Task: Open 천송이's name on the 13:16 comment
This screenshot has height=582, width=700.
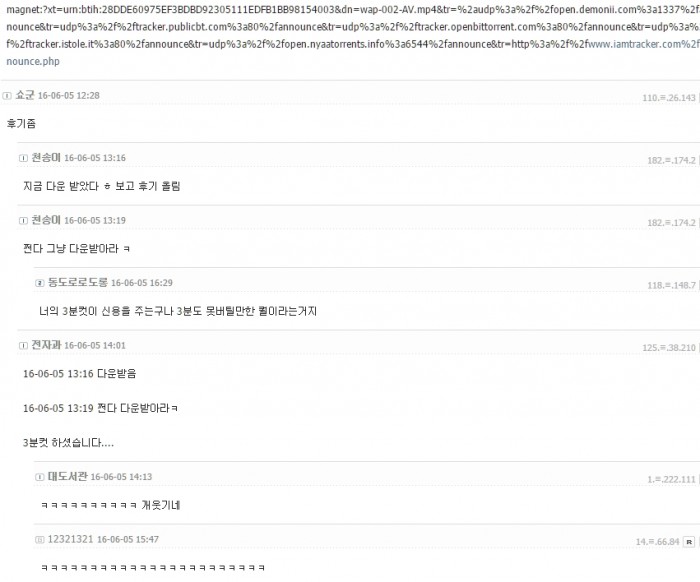Action: tap(46, 158)
